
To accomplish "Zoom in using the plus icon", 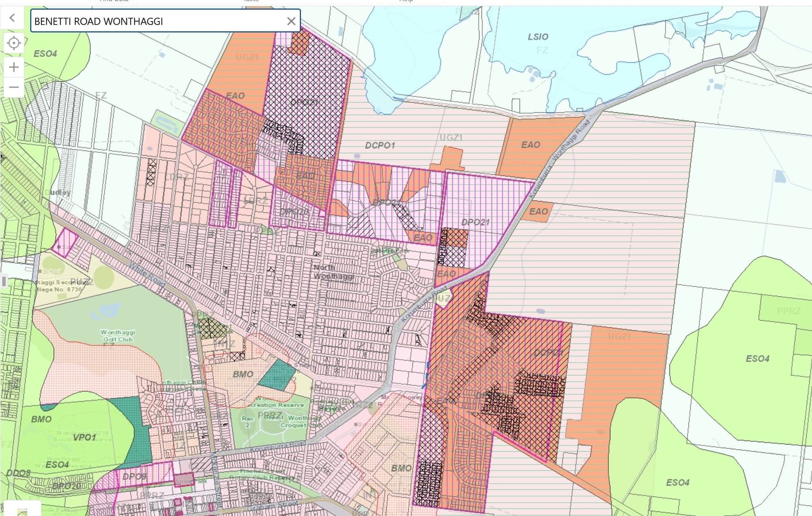I will coord(14,67).
